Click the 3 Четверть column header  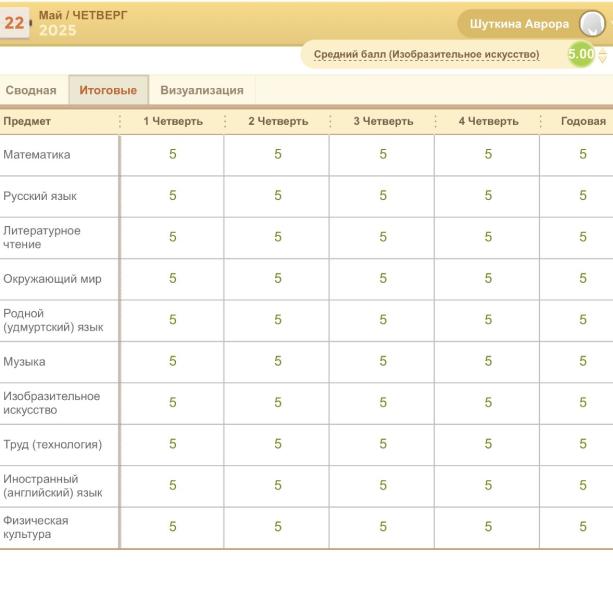point(383,121)
